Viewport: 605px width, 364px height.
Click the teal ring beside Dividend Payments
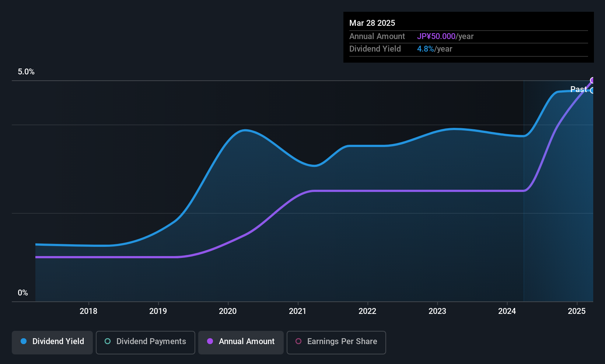pos(108,342)
